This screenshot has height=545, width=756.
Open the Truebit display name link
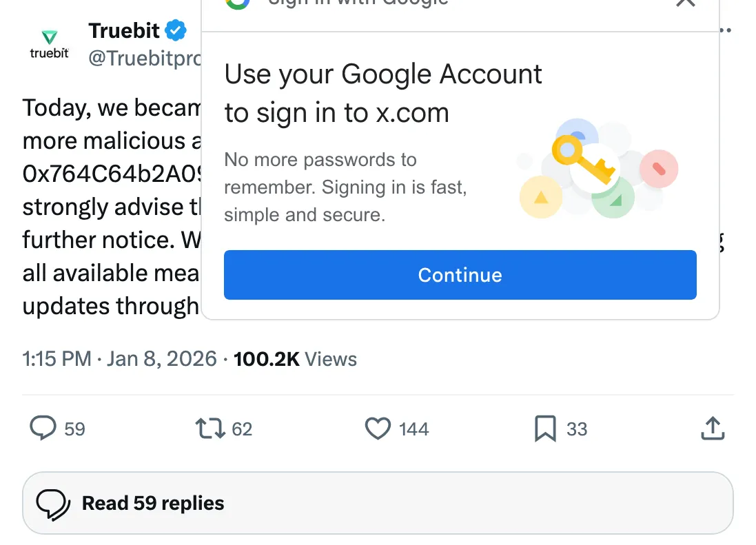[124, 30]
